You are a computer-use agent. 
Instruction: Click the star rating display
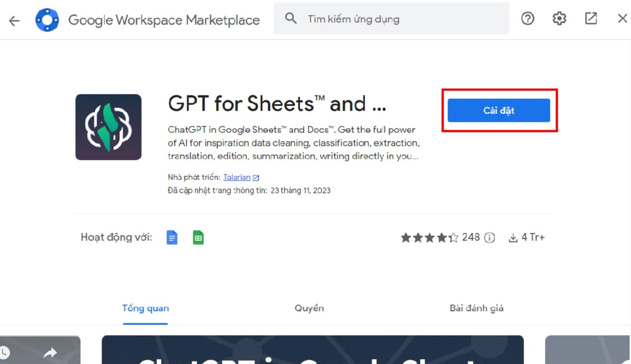[429, 238]
